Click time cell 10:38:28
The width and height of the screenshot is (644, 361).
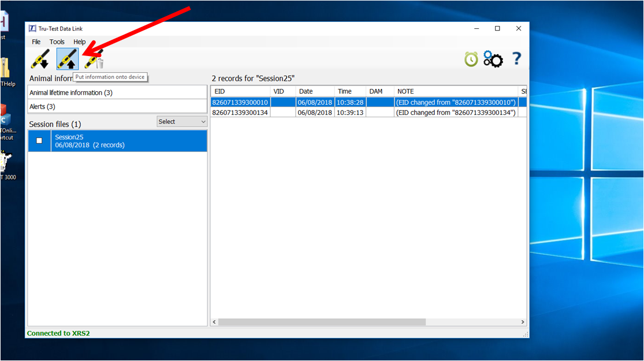pyautogui.click(x=350, y=102)
